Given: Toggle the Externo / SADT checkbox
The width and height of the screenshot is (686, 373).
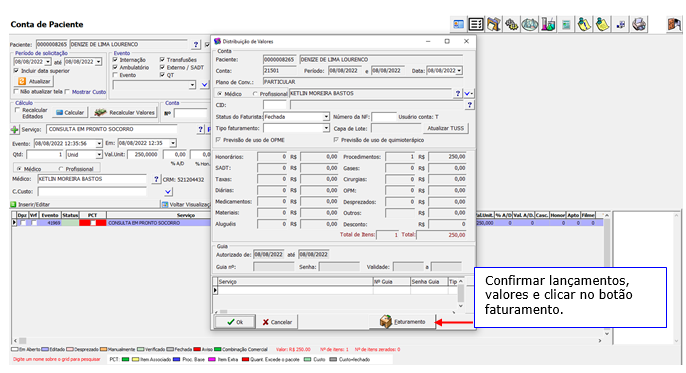Looking at the screenshot, I should [162, 68].
